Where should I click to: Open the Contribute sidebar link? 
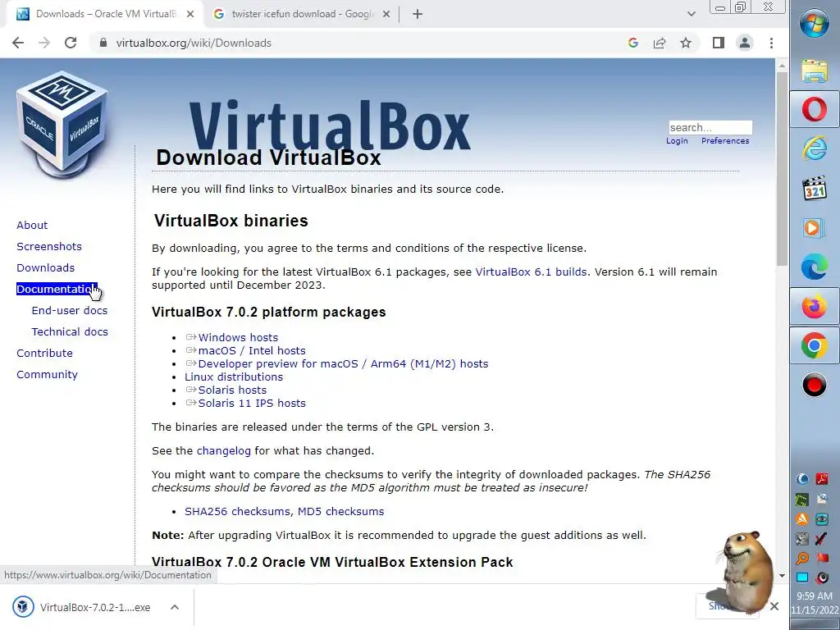tap(44, 353)
